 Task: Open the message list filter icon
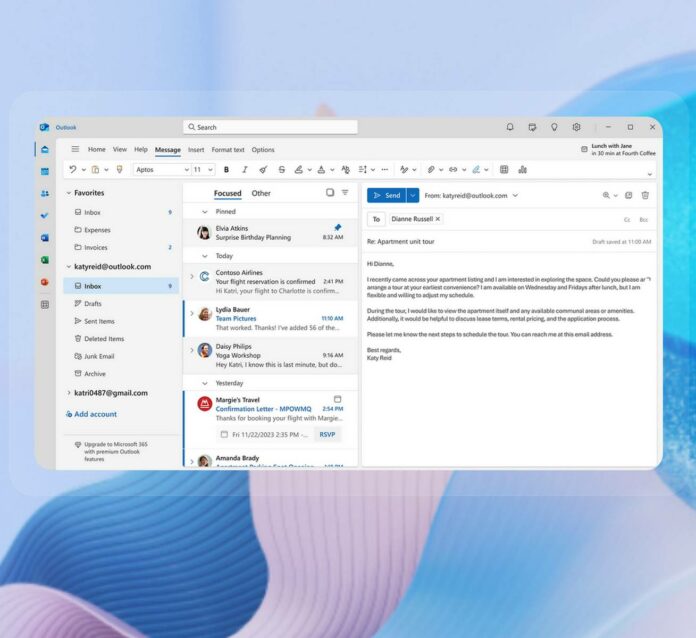tap(345, 192)
